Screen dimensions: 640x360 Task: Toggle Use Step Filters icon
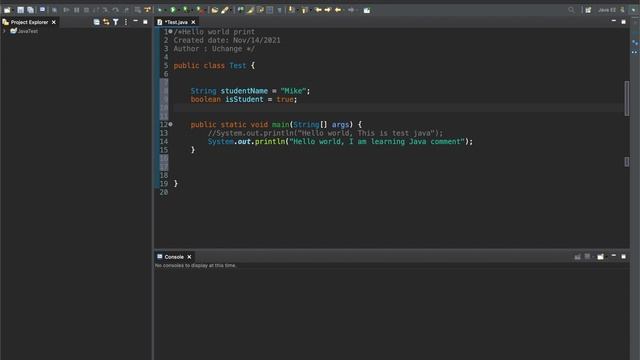[147, 10]
